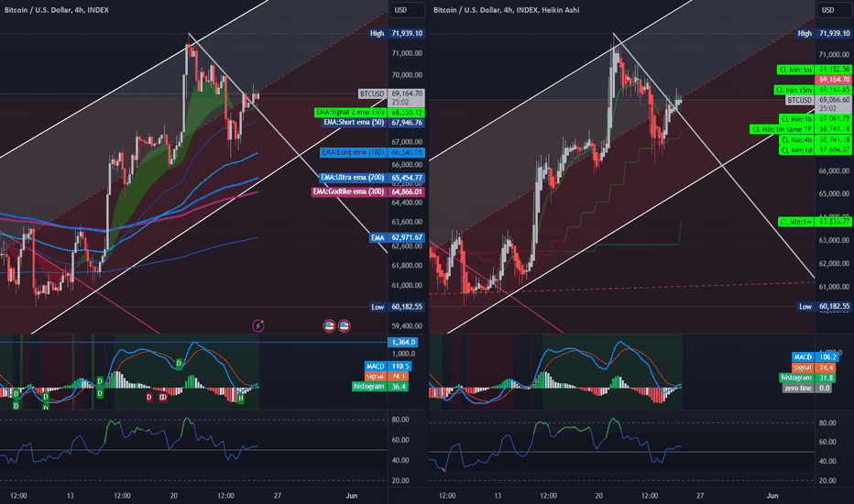Screen dimensions: 854x504
Task: Click the histogram 31.8 label on right chart
Action: click(809, 378)
